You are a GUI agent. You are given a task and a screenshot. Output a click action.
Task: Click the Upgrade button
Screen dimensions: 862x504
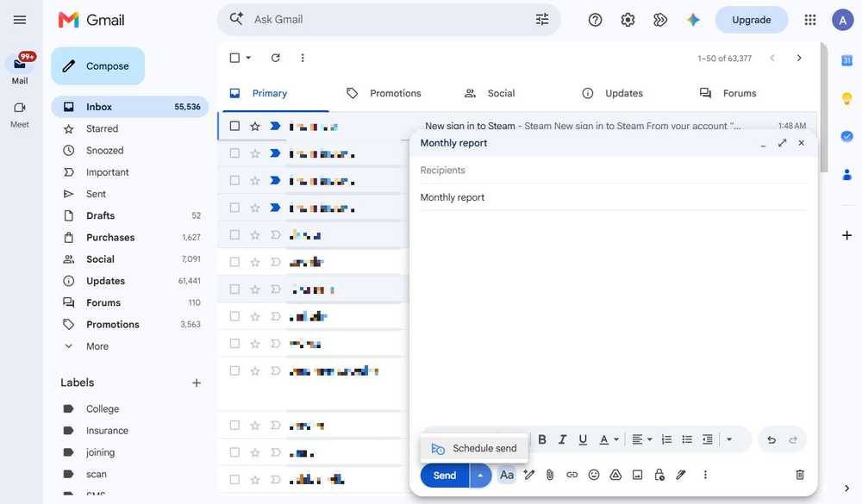[x=752, y=20]
